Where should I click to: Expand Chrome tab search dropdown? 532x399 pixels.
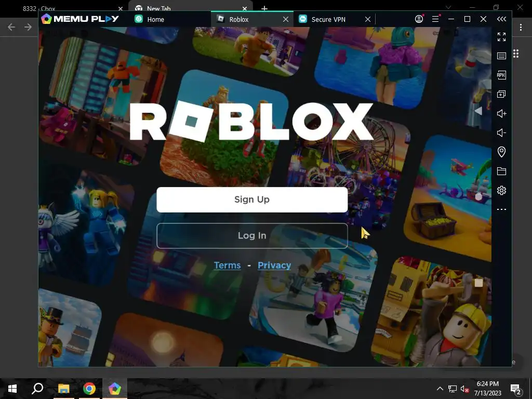click(448, 7)
